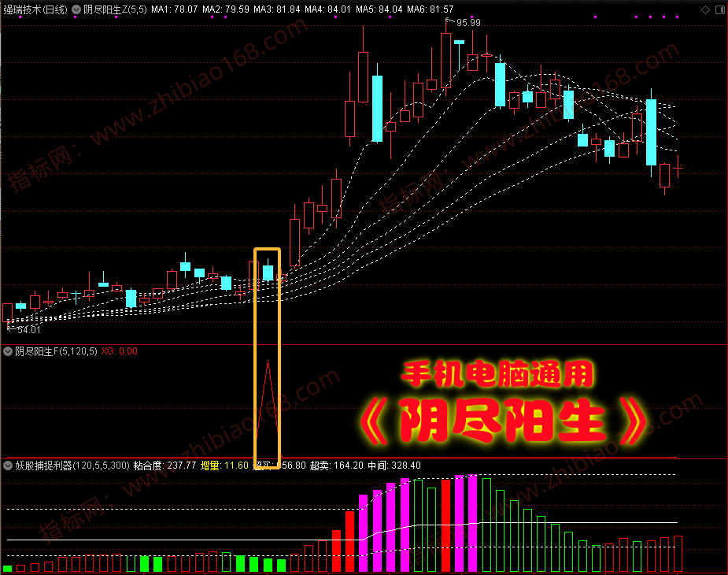Open the 阴尽阳生Z indicator dropdown arrow

point(76,9)
